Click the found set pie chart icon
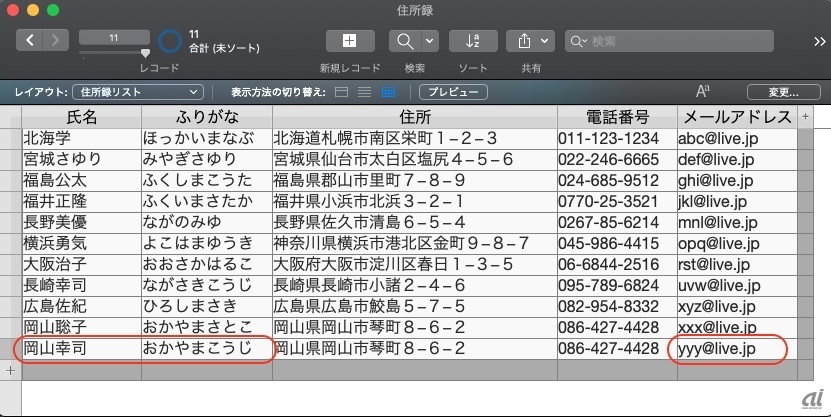Viewport: 831px width, 417px height. click(x=171, y=41)
